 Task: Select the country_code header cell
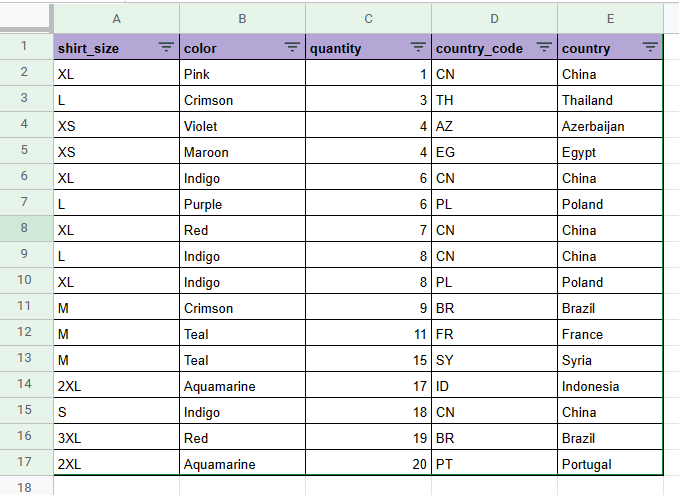pos(495,47)
